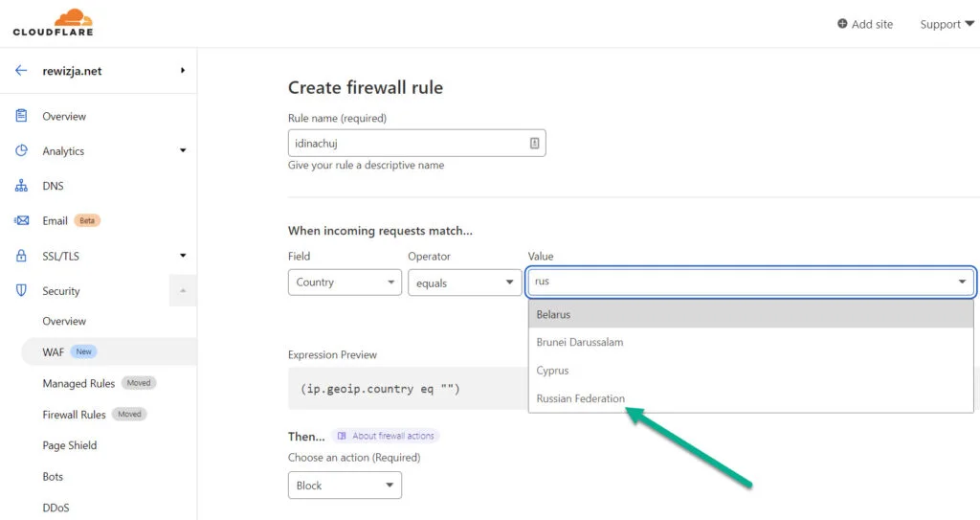Viewport: 980px width, 520px height.
Task: Click the Beta badge next to Email
Action: (87, 220)
